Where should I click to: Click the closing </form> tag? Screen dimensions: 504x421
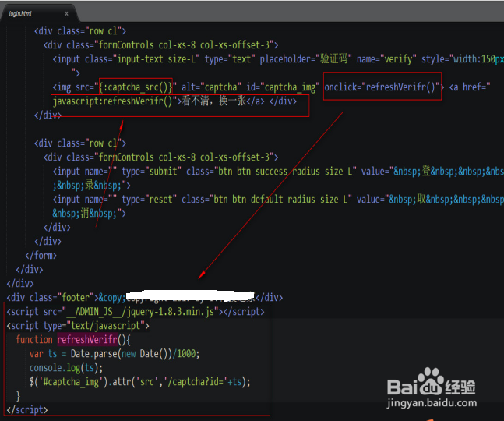(x=41, y=256)
